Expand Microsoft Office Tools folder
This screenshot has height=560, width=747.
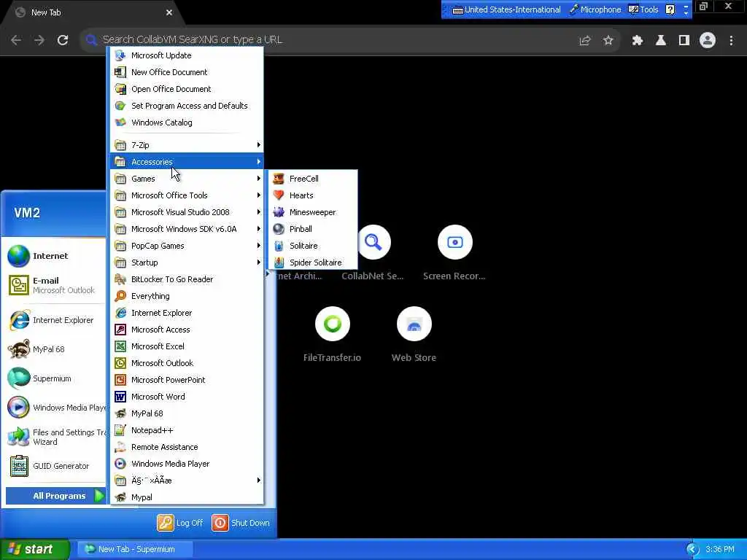click(x=187, y=195)
